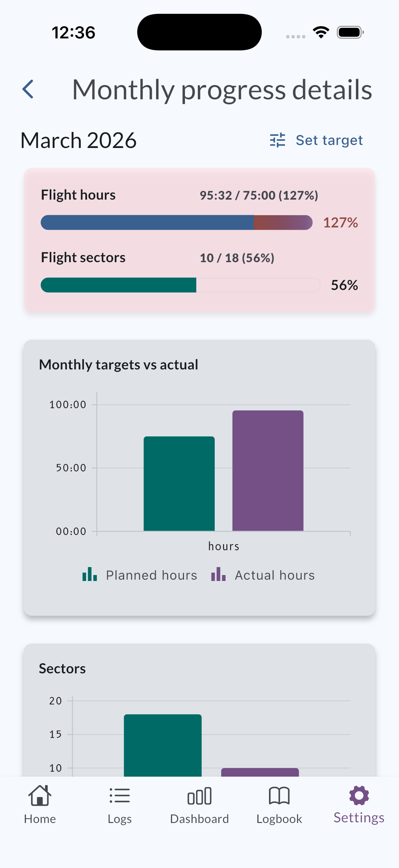Image resolution: width=399 pixels, height=868 pixels.
Task: Select the Logs list icon
Action: point(119,795)
